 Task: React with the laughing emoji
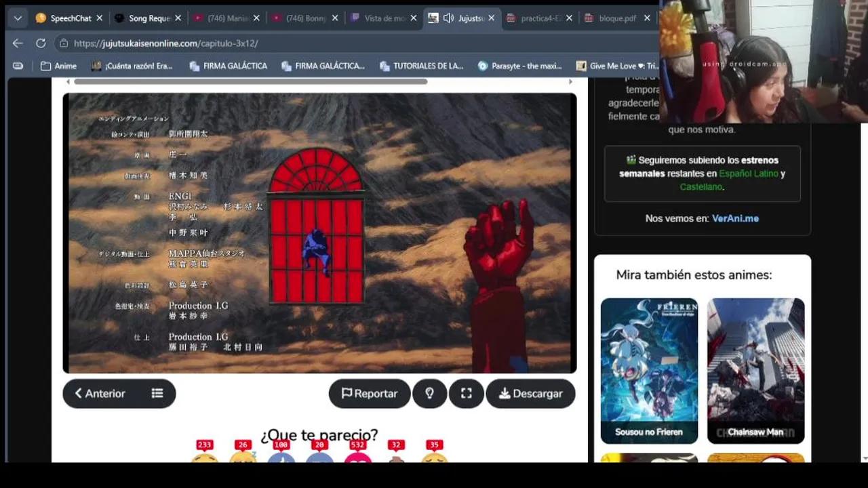click(x=205, y=460)
